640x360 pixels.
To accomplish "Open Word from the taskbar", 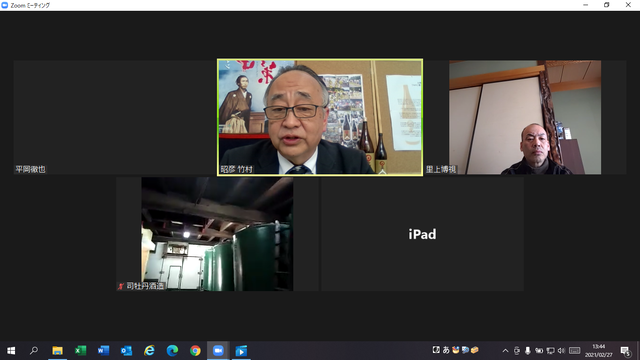I will pos(103,351).
